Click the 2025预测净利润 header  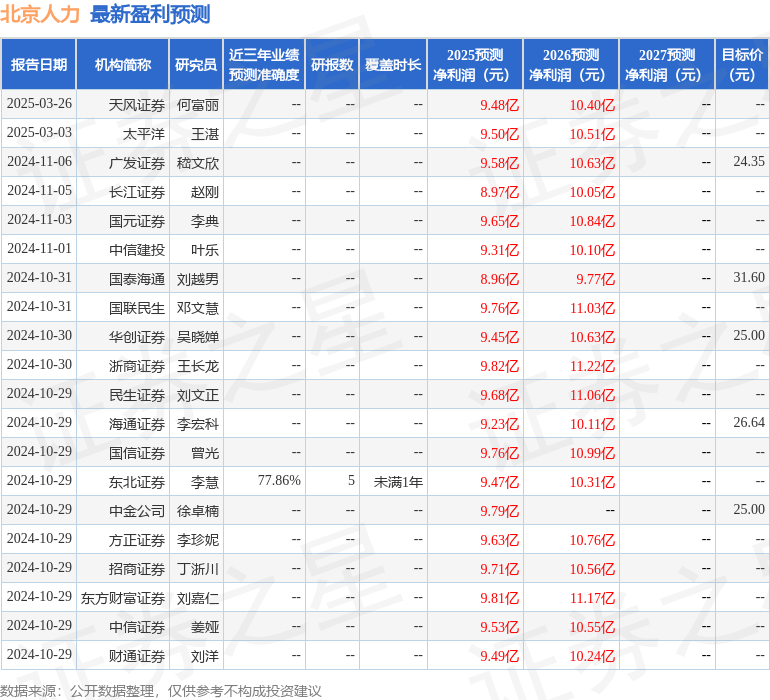click(x=475, y=64)
